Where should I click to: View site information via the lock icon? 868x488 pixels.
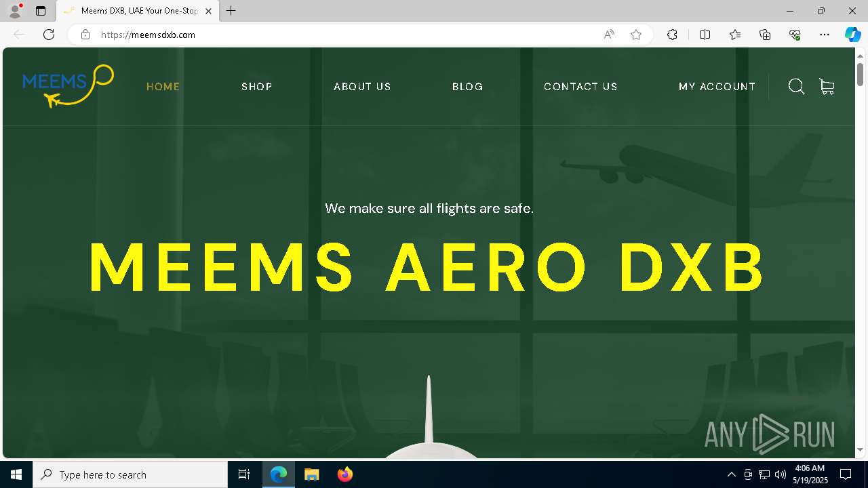pyautogui.click(x=85, y=35)
